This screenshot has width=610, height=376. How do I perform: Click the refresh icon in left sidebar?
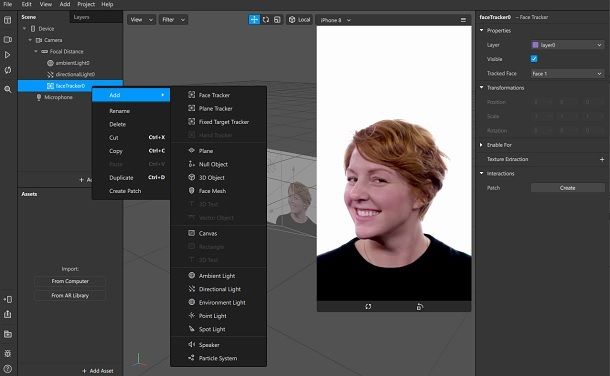7,70
